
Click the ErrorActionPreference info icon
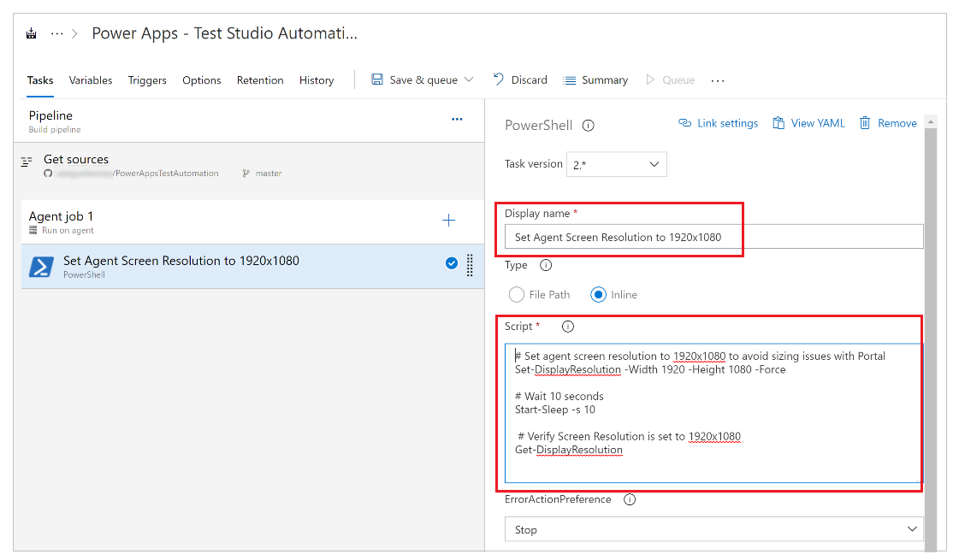pyautogui.click(x=630, y=499)
